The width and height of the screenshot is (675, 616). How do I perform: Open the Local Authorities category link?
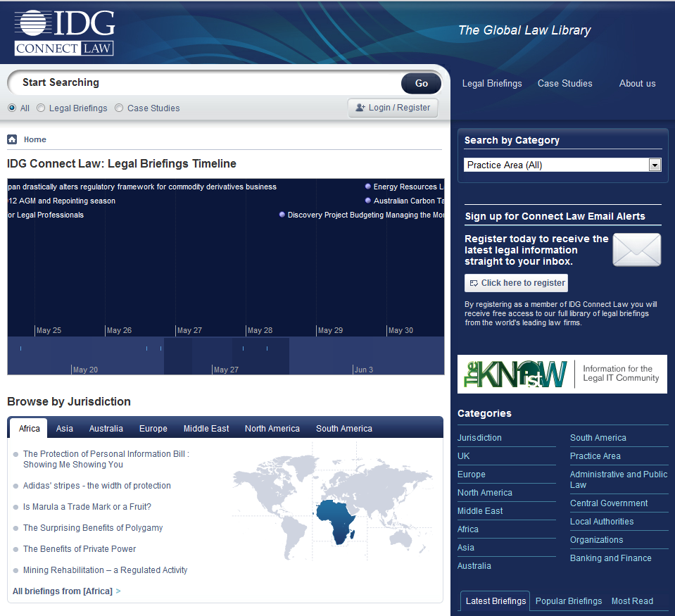[602, 521]
